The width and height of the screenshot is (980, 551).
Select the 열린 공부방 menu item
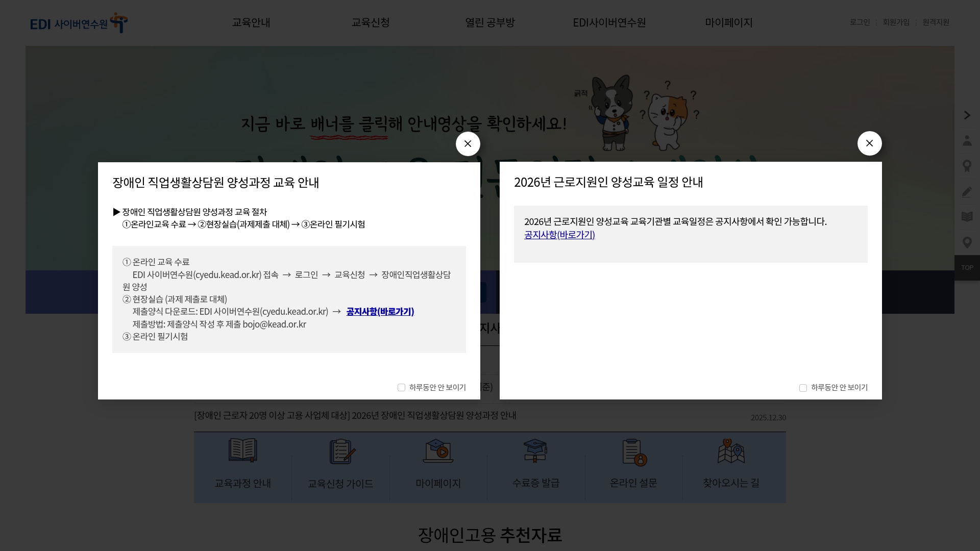pyautogui.click(x=489, y=22)
